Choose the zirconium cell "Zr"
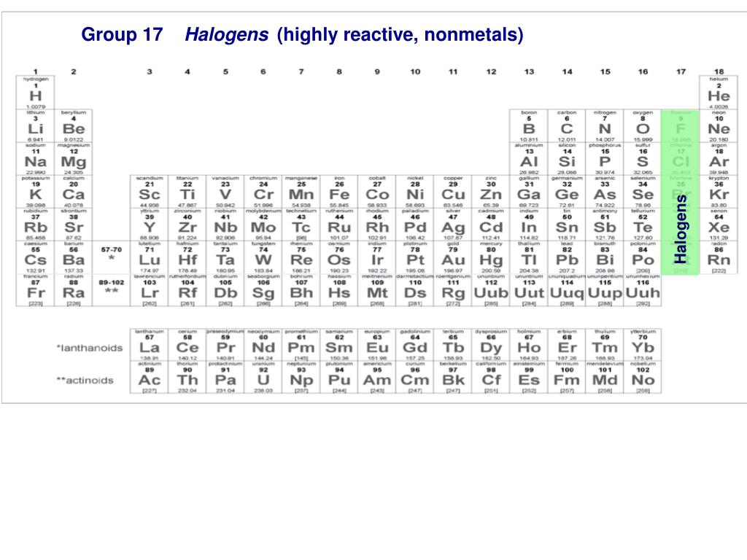This screenshot has width=747, height=560. tap(187, 225)
